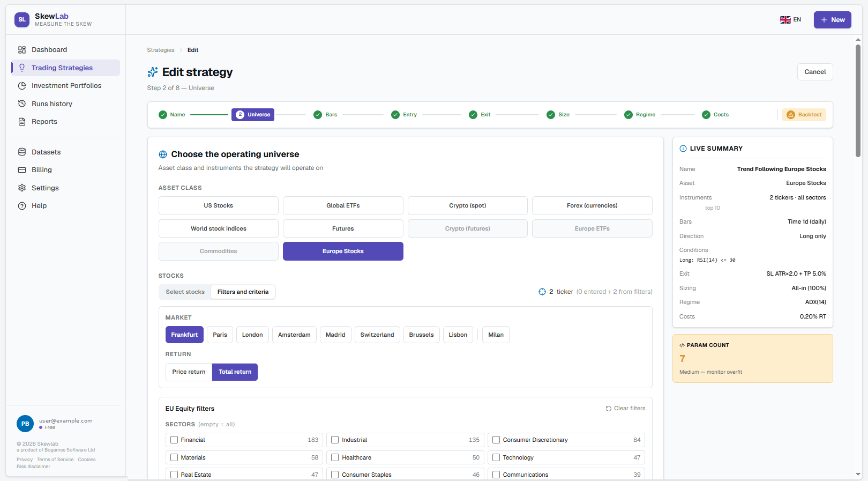This screenshot has height=481, width=868.
Task: Choose the Frankfurt market
Action: (184, 335)
